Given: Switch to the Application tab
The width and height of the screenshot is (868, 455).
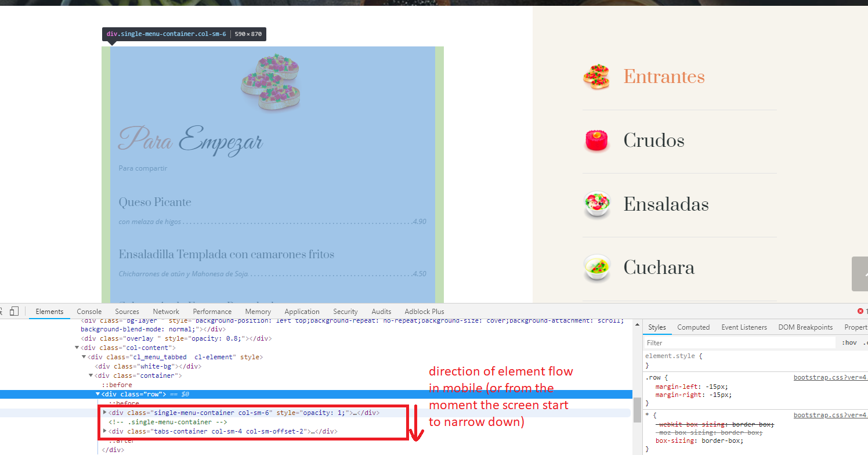Looking at the screenshot, I should (302, 312).
